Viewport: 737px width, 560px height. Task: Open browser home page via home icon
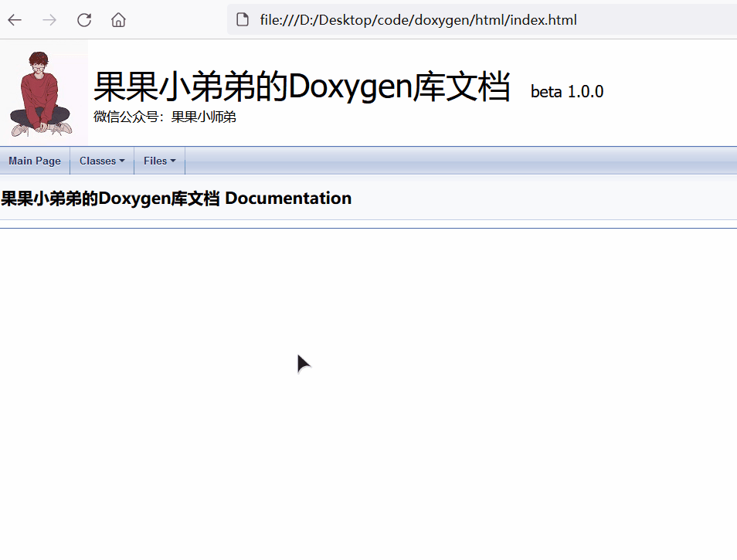tap(117, 20)
